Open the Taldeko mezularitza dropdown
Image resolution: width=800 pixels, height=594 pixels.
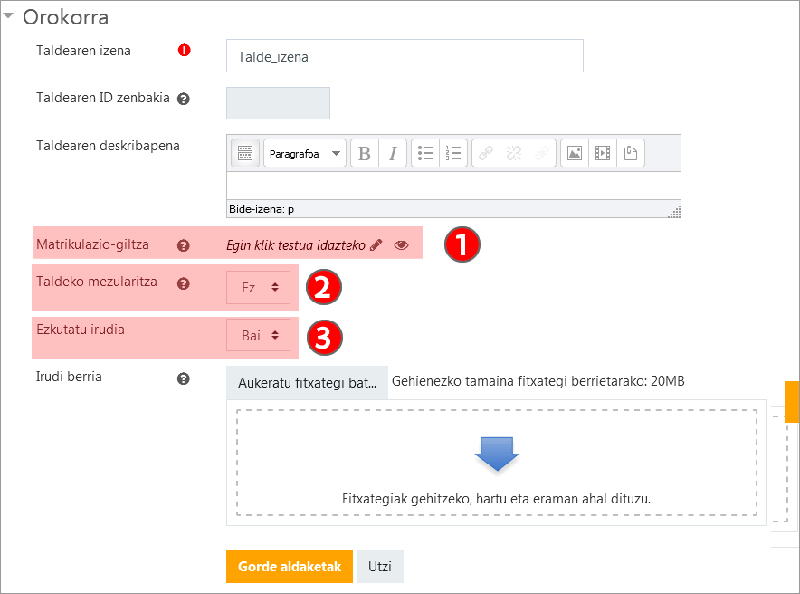pyautogui.click(x=260, y=287)
